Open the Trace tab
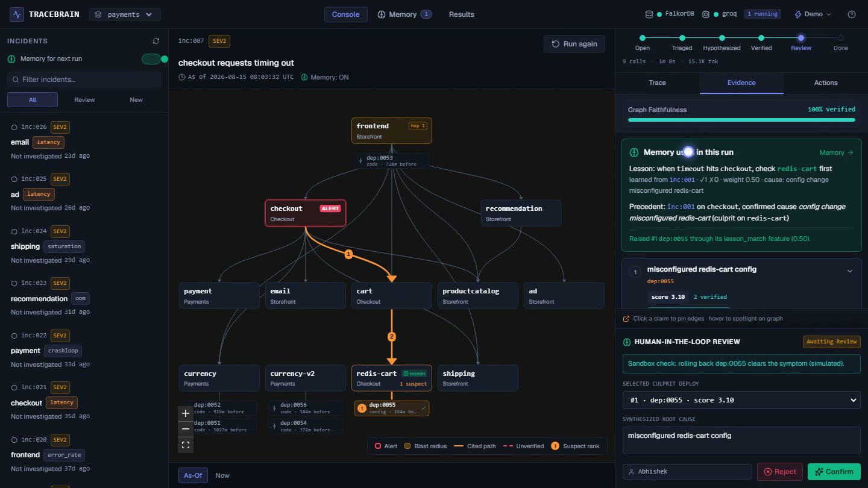 click(658, 83)
